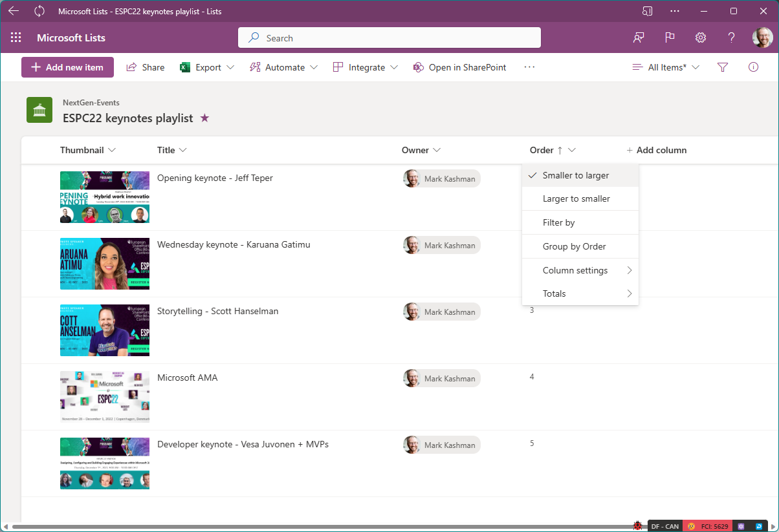The width and height of the screenshot is (779, 532).
Task: Select Group by Order
Action: click(x=573, y=246)
